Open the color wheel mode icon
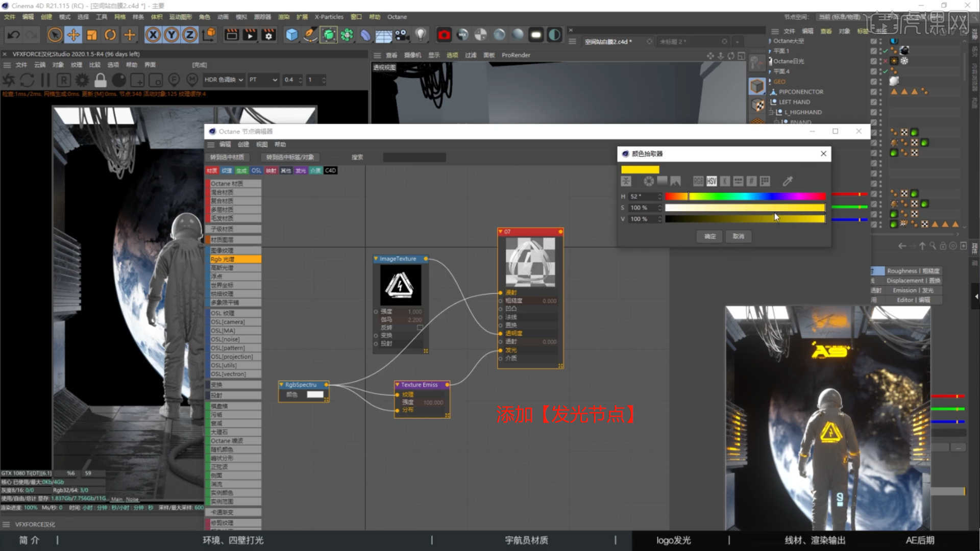 649,181
